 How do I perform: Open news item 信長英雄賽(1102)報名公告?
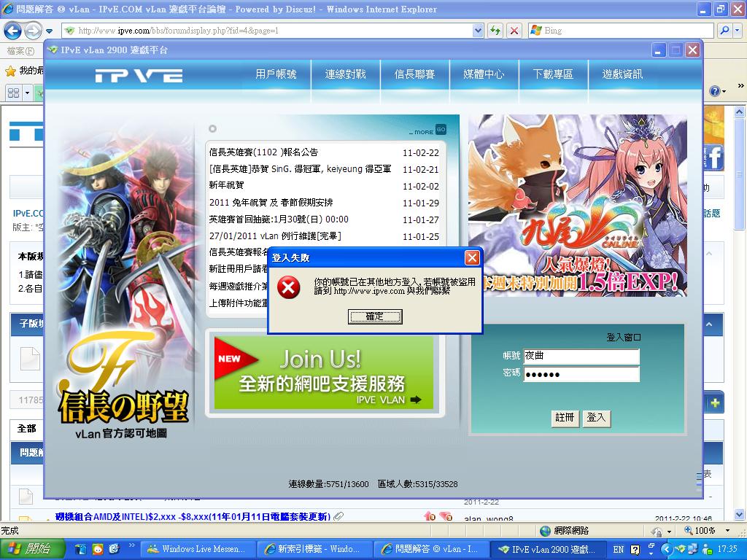coord(263,152)
